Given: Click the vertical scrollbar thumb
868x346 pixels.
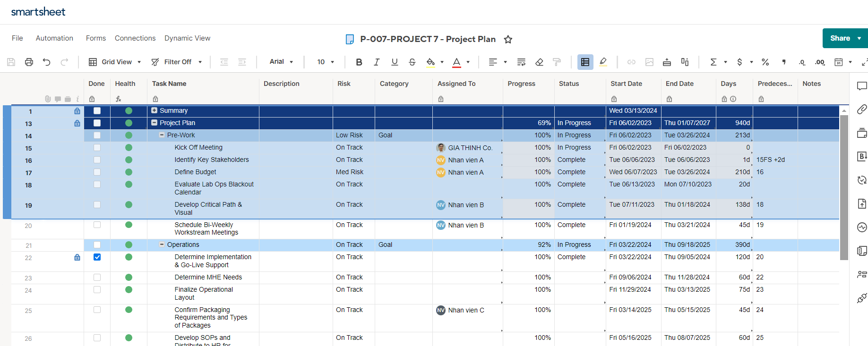Looking at the screenshot, I should (x=844, y=187).
